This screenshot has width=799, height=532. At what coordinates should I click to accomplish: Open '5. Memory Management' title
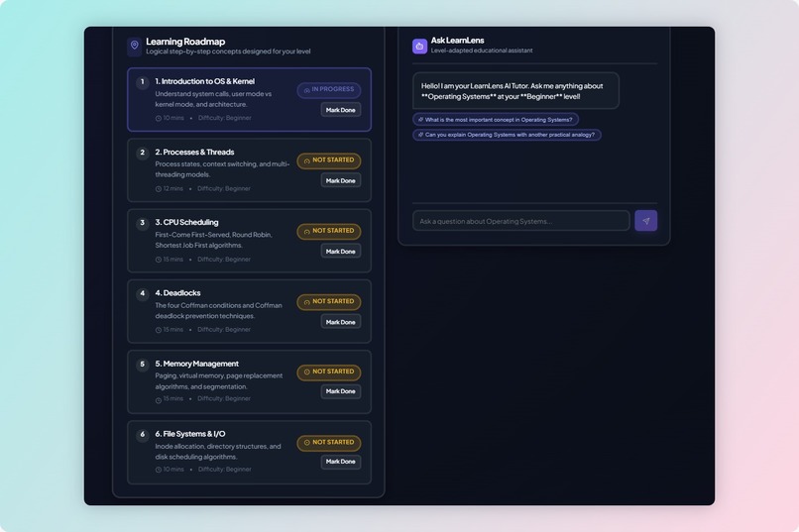[196, 364]
